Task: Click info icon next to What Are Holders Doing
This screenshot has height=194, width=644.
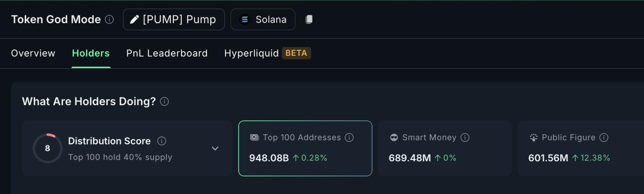Action: coord(164,101)
